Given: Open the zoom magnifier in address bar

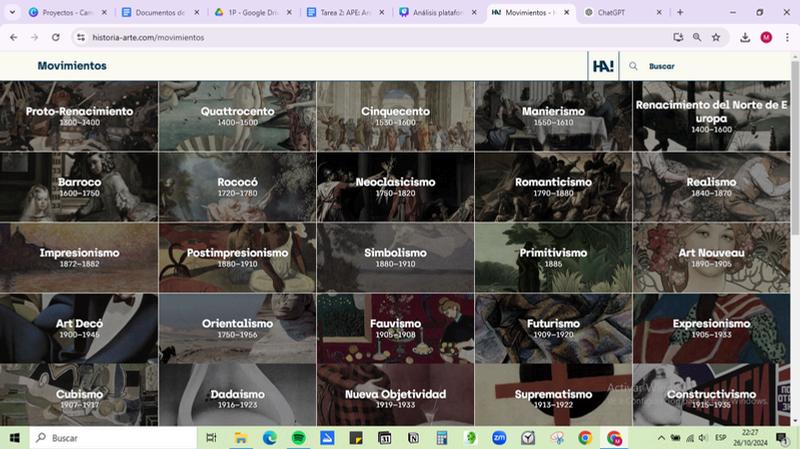Looking at the screenshot, I should [697, 37].
